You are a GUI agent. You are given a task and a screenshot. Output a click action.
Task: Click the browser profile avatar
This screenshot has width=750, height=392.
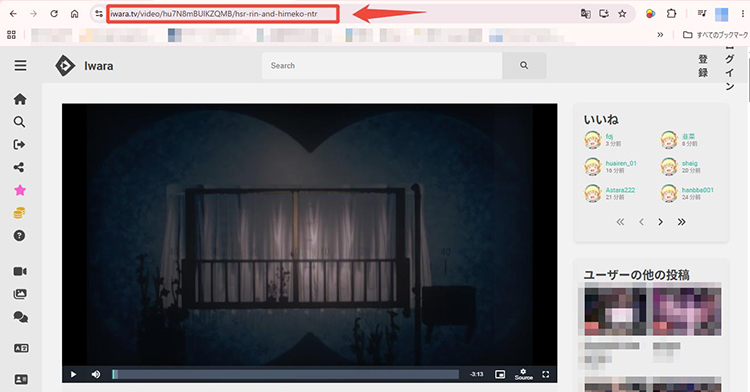pyautogui.click(x=721, y=14)
